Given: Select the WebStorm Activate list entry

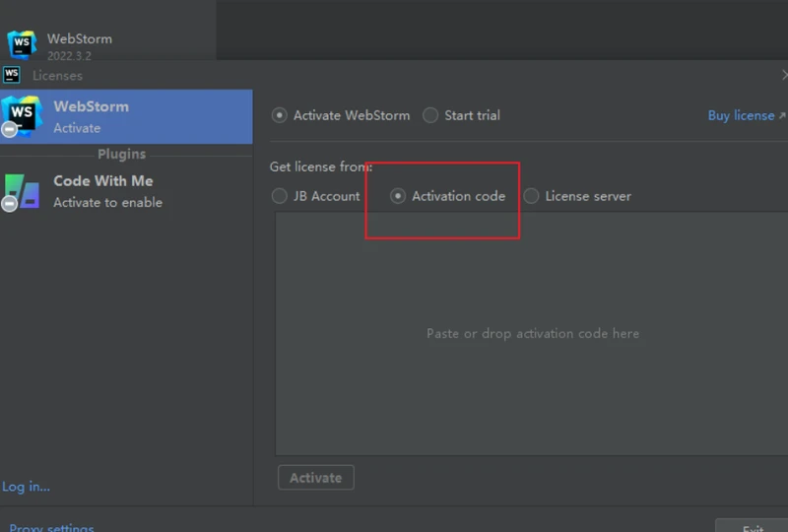Looking at the screenshot, I should 126,116.
